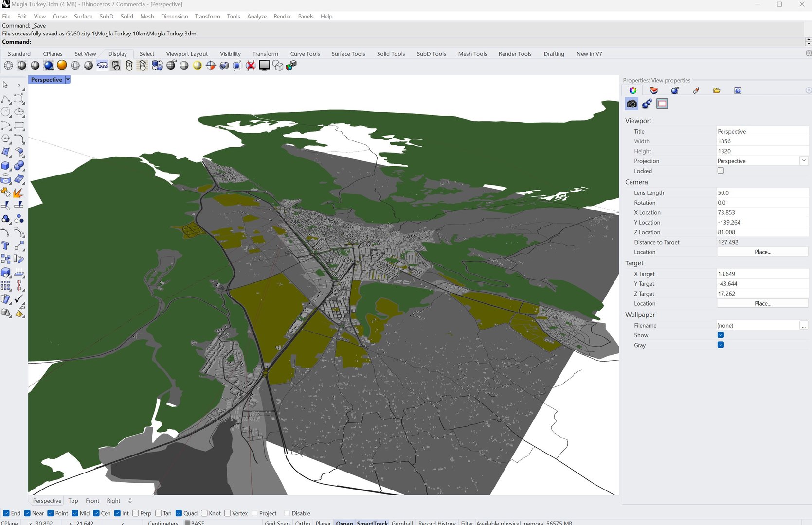
Task: Click the Arctic display polar bear icon
Action: 102,66
